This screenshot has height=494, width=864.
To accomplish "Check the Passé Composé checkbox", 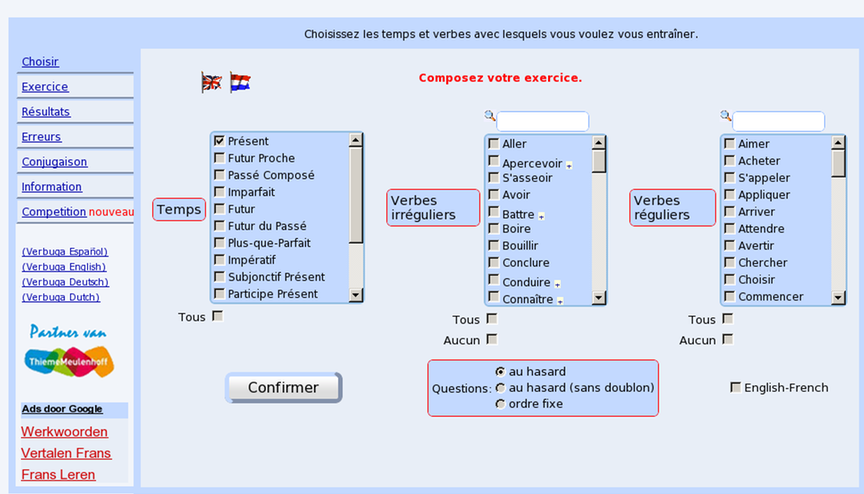I will click(x=219, y=175).
